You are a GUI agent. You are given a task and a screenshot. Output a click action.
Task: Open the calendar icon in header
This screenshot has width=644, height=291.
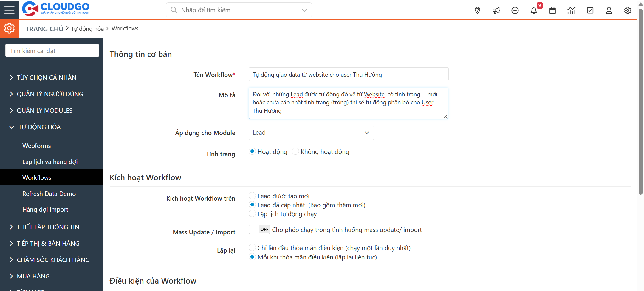[x=552, y=10]
